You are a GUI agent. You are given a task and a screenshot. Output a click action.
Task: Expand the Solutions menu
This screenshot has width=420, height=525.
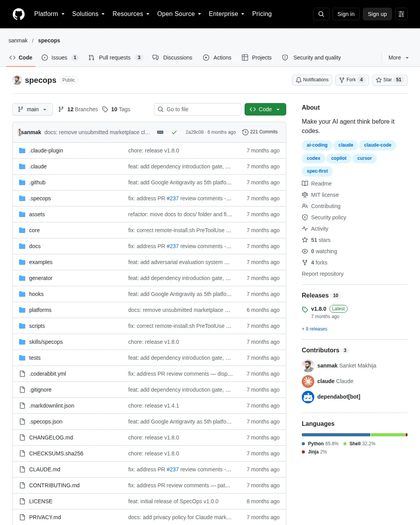click(88, 14)
